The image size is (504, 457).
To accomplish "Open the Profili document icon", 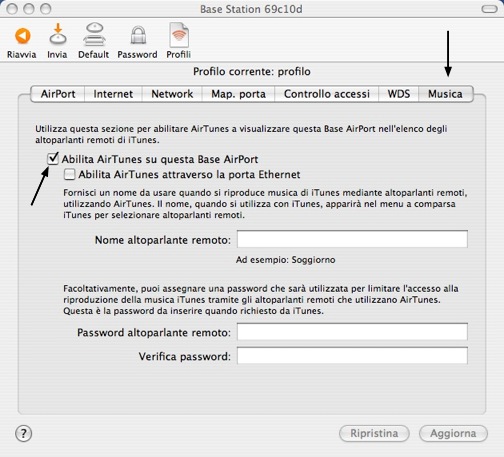I will pos(179,35).
